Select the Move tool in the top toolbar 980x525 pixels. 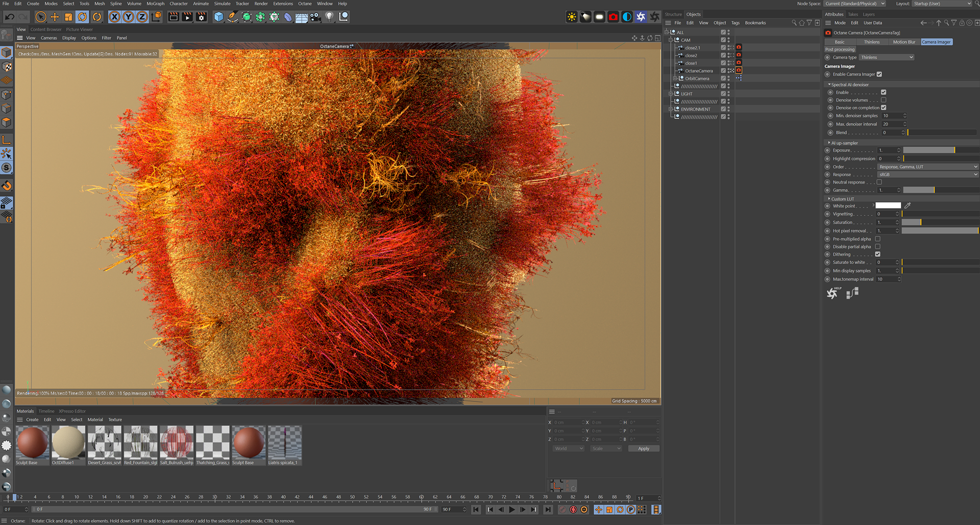[x=55, y=17]
